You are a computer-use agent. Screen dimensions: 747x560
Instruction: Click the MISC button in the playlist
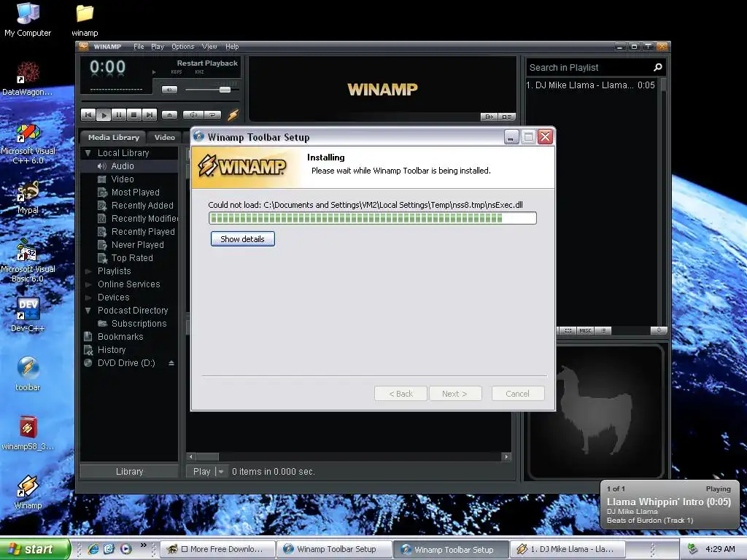point(586,330)
